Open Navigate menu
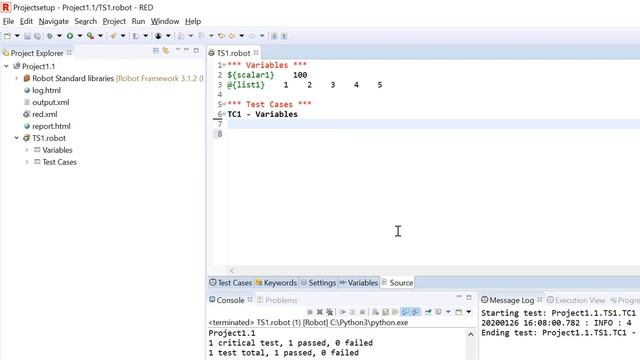The image size is (640, 360). 53,21
